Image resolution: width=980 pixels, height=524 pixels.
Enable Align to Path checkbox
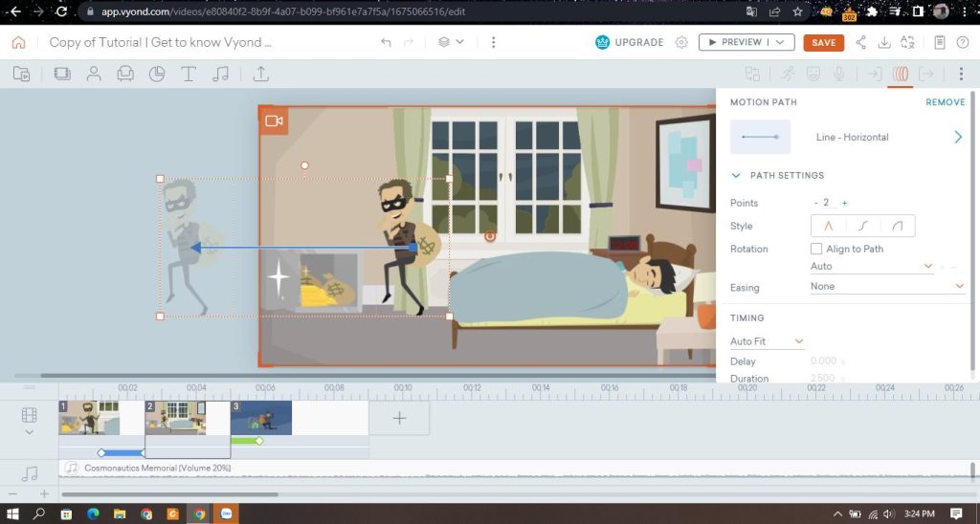[816, 249]
